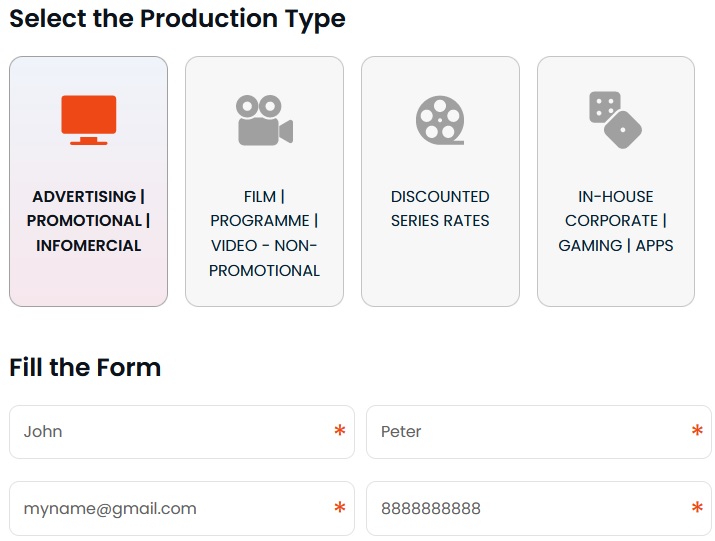Select In-House Corporate | Gaming | Apps label

615,221
